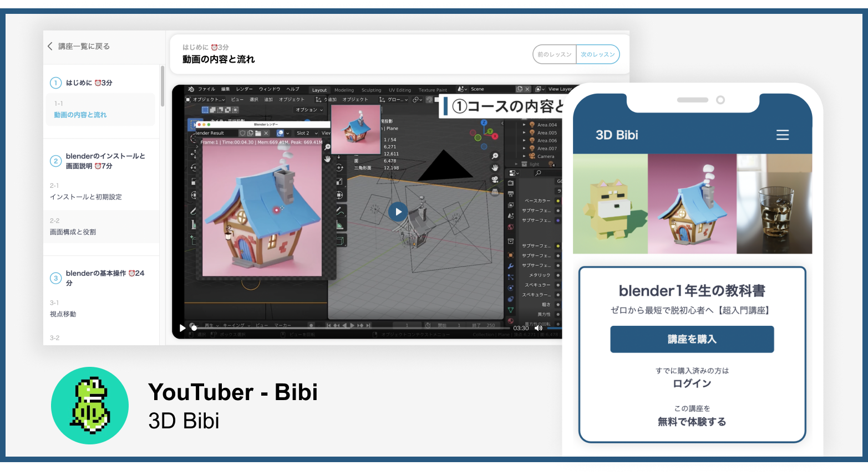Open the グロー transform orientation dropdown
This screenshot has width=868, height=476.
point(394,100)
